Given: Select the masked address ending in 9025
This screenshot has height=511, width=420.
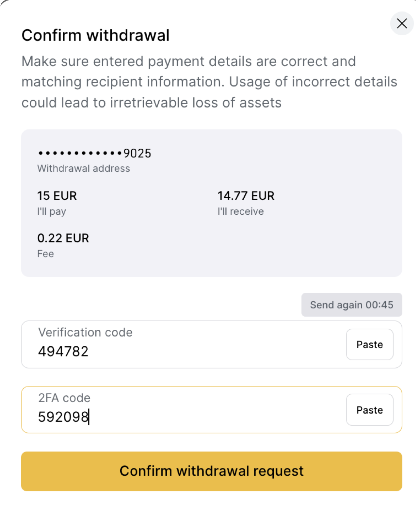Looking at the screenshot, I should pos(94,153).
